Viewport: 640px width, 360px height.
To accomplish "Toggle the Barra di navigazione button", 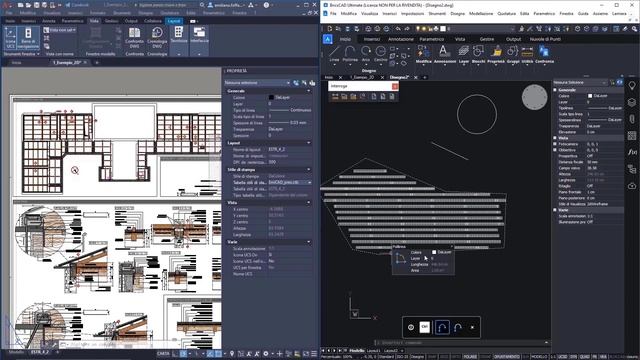I will (x=28, y=38).
